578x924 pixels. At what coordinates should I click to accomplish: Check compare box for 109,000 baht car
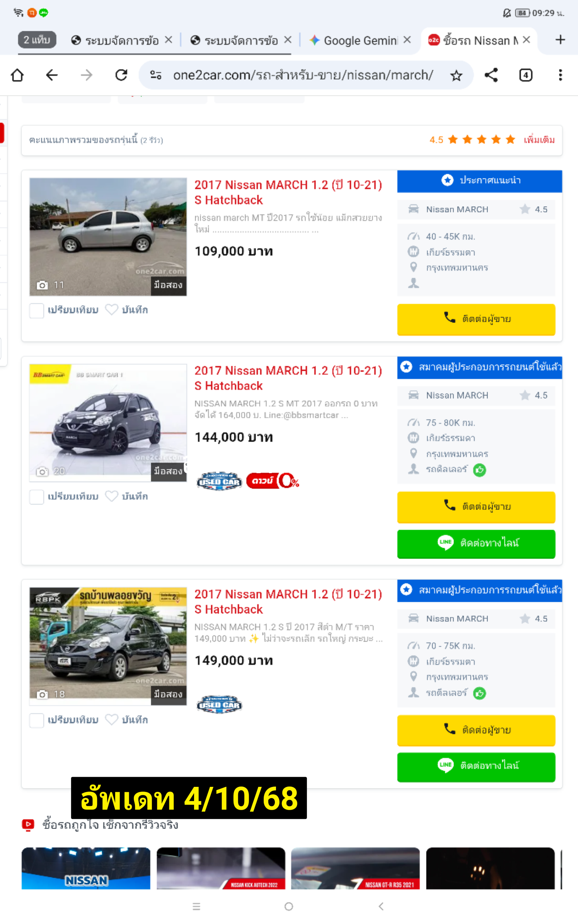click(x=37, y=310)
